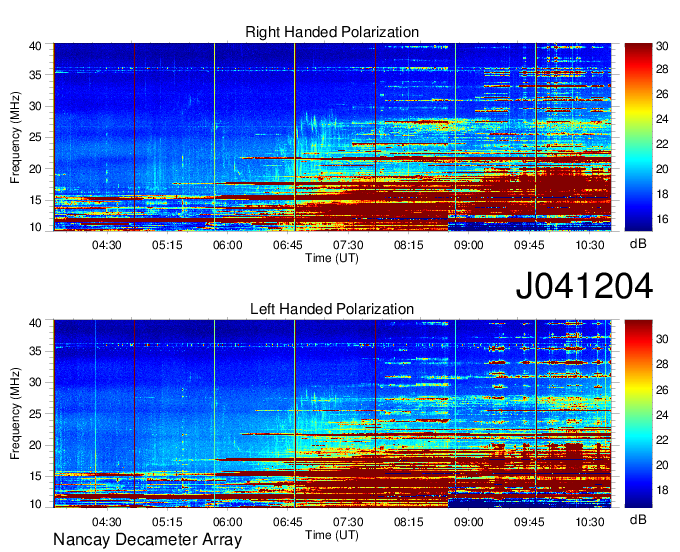Click the 15 MHz frequency tick of Left Handed plot
680x552 pixels.
(x=35, y=477)
